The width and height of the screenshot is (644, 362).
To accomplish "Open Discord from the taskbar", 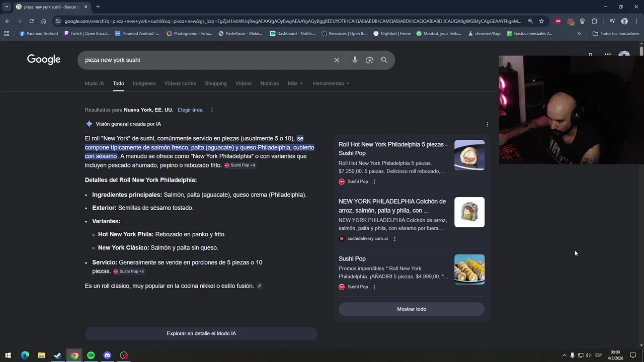I will 107,355.
